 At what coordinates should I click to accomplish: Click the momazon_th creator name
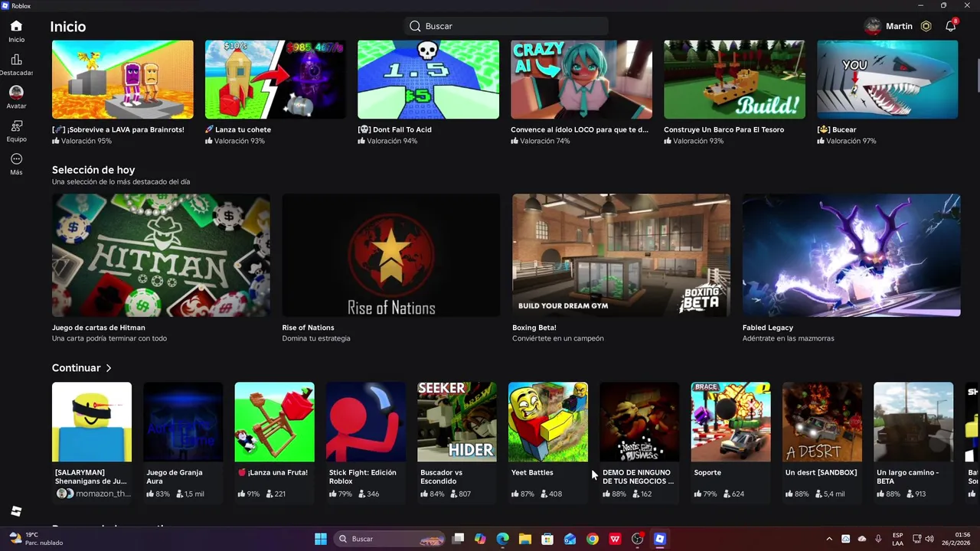103,494
